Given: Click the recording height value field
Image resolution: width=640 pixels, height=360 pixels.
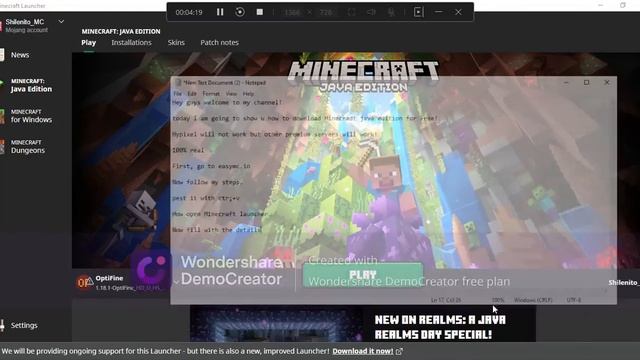Looking at the screenshot, I should [326, 12].
